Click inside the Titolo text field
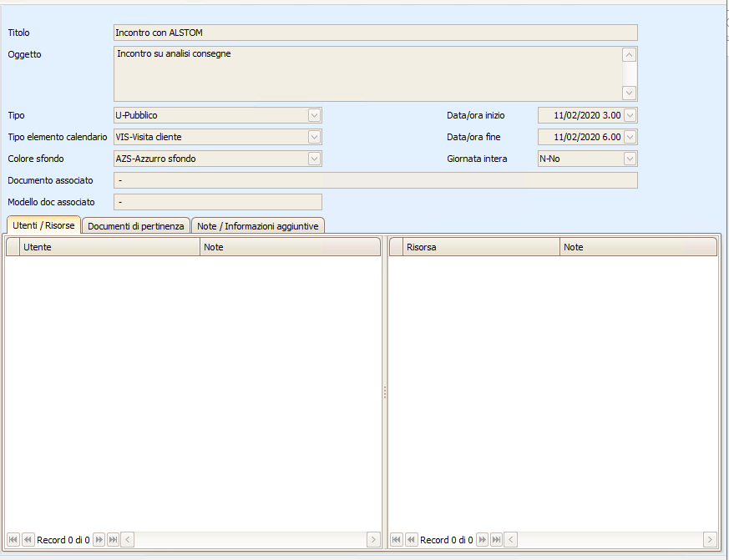 [x=375, y=33]
